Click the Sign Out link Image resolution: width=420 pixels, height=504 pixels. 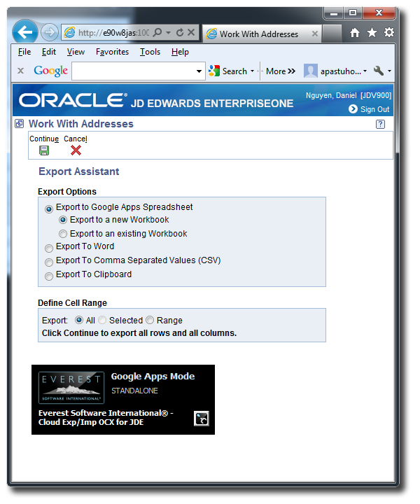374,109
